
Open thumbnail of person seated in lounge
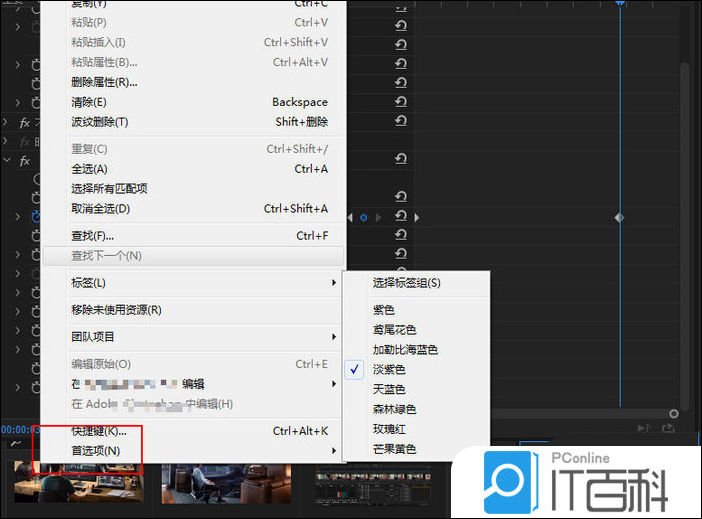pyautogui.click(x=226, y=484)
